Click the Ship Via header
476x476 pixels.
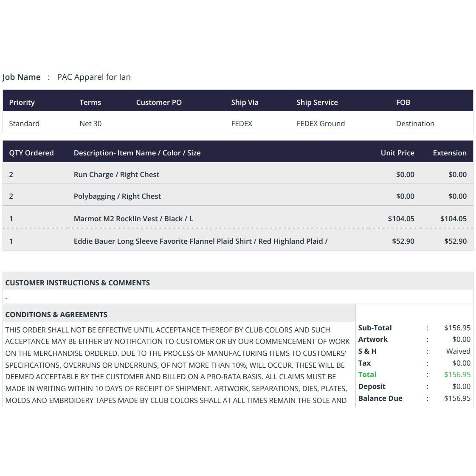245,102
